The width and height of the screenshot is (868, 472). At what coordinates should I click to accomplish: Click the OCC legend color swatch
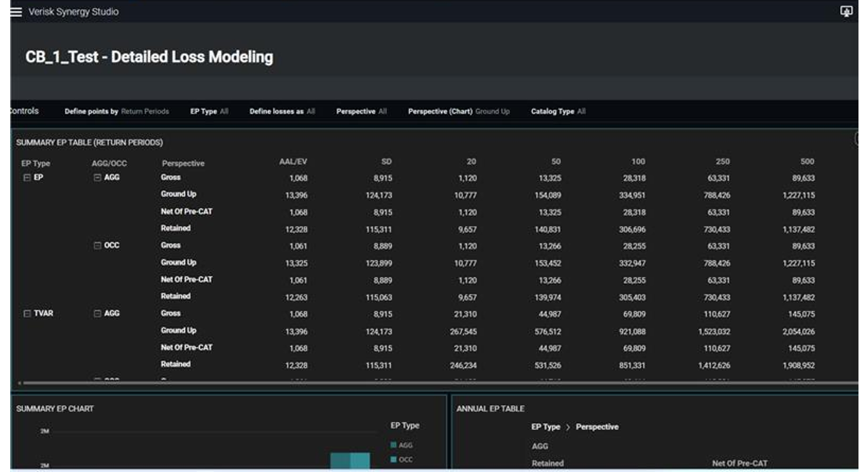(394, 460)
